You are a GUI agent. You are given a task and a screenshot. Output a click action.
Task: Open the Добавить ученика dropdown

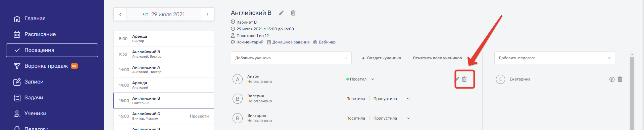[291, 58]
